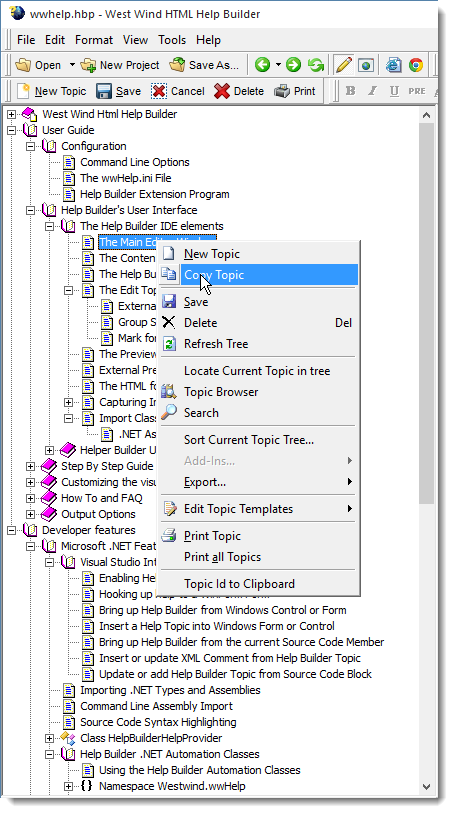
Task: Open the Edit Topic Templates submenu
Action: tap(259, 509)
